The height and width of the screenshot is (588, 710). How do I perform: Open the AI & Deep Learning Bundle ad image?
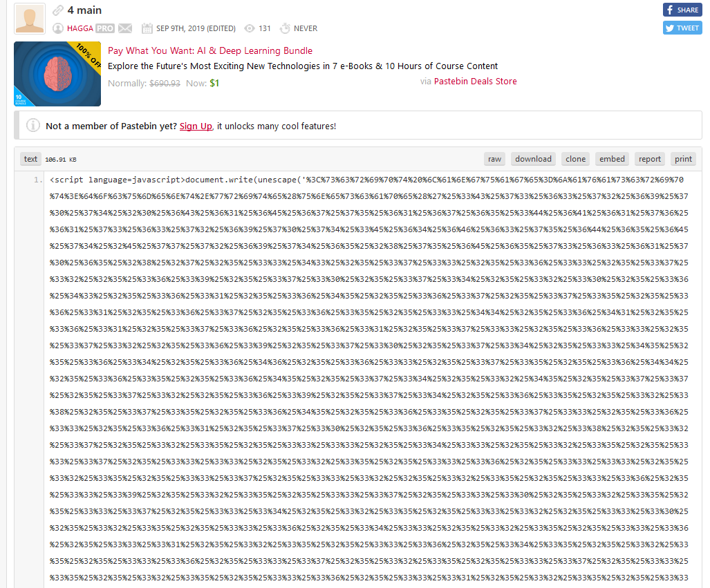click(x=57, y=74)
